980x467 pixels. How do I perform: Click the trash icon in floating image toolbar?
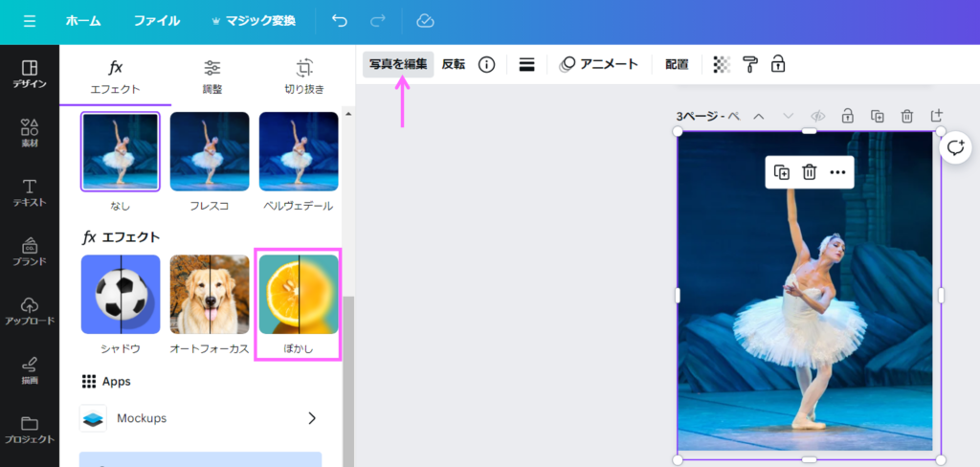809,172
